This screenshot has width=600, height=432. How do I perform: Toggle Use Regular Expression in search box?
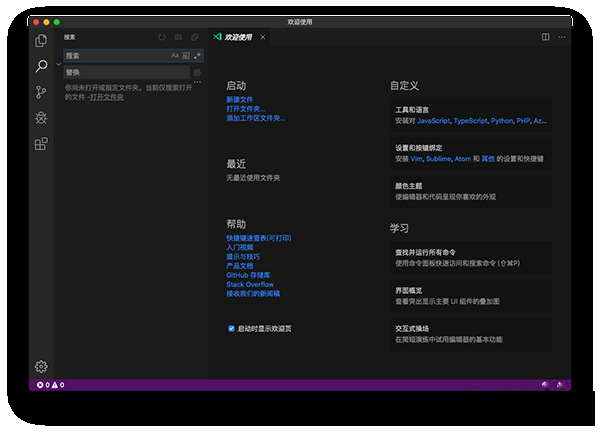(197, 56)
